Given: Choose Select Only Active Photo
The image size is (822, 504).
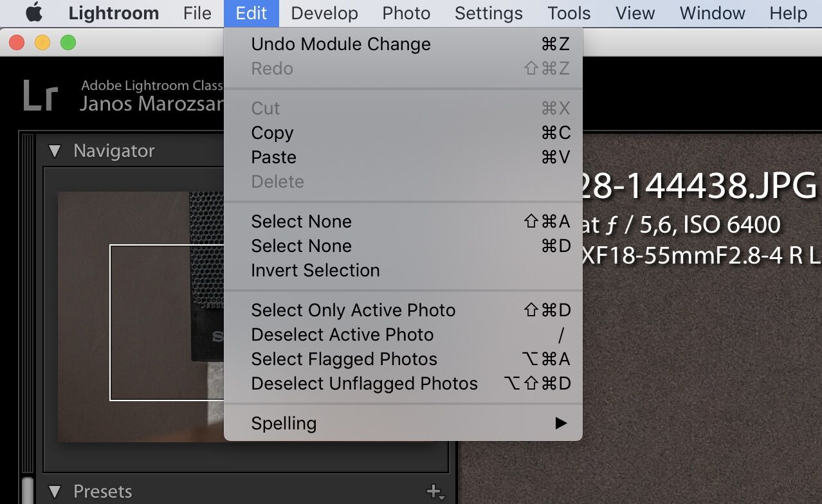Looking at the screenshot, I should 353,310.
